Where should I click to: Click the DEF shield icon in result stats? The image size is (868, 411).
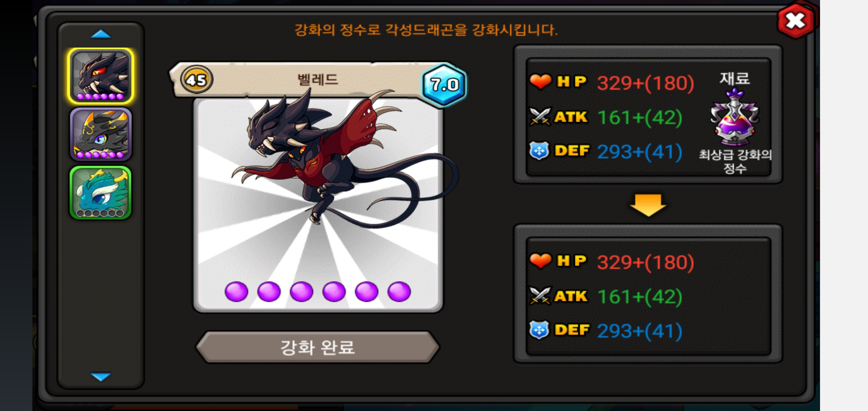tap(539, 330)
